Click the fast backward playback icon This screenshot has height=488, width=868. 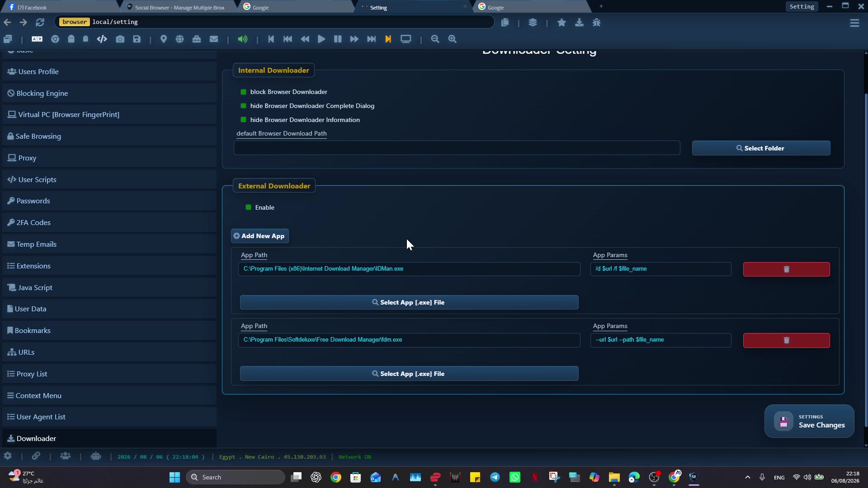pyautogui.click(x=288, y=39)
